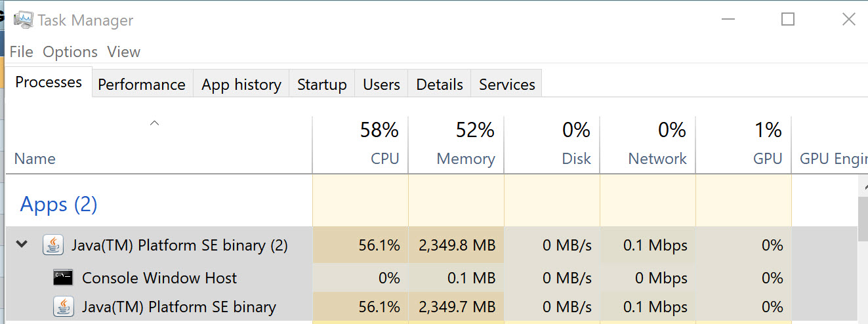
Task: Switch to the Performance tab
Action: coord(142,85)
